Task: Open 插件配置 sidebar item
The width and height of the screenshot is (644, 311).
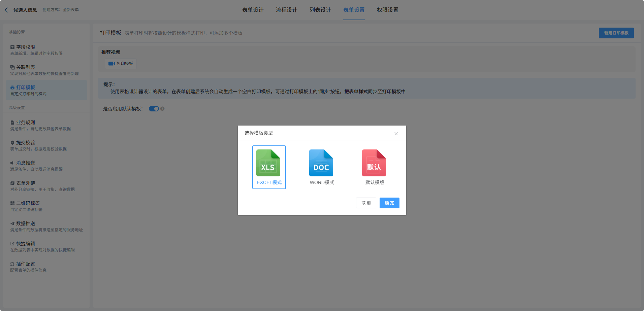Action: coord(26,264)
